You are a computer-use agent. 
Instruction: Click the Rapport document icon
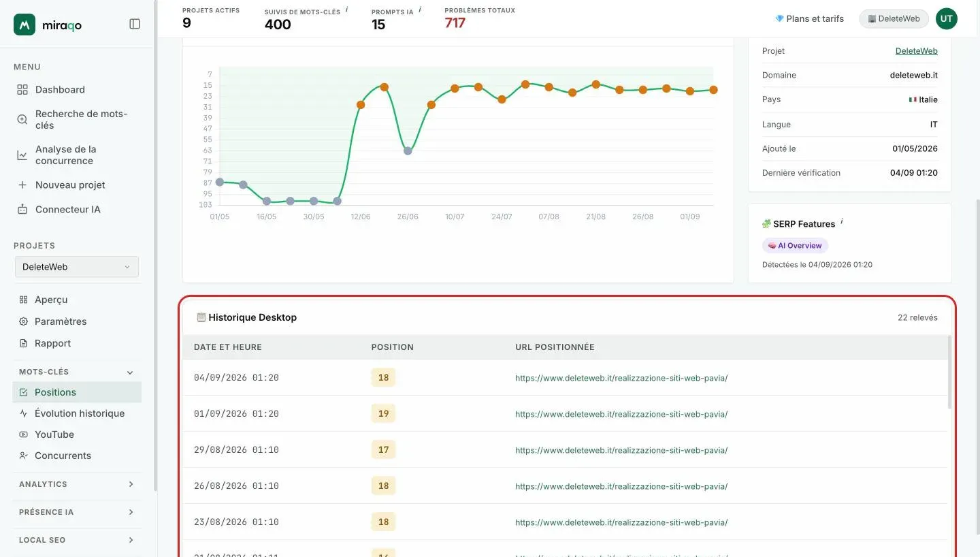(23, 343)
